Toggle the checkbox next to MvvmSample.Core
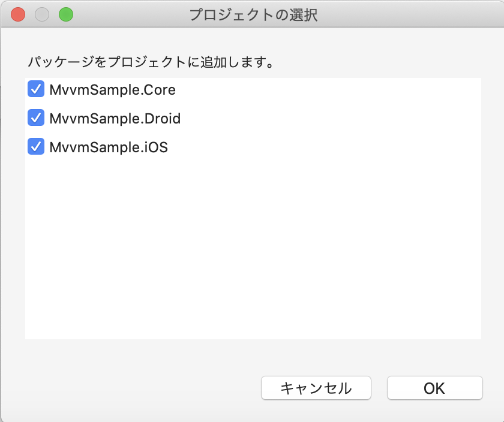504x422 pixels. [x=36, y=89]
